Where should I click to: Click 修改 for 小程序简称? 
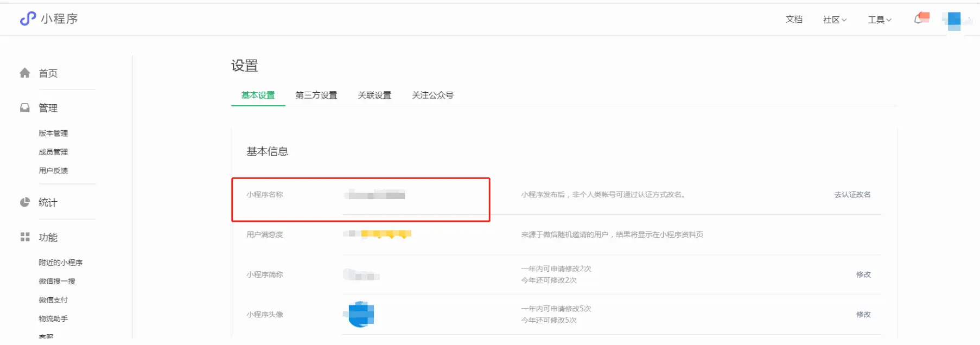(863, 274)
